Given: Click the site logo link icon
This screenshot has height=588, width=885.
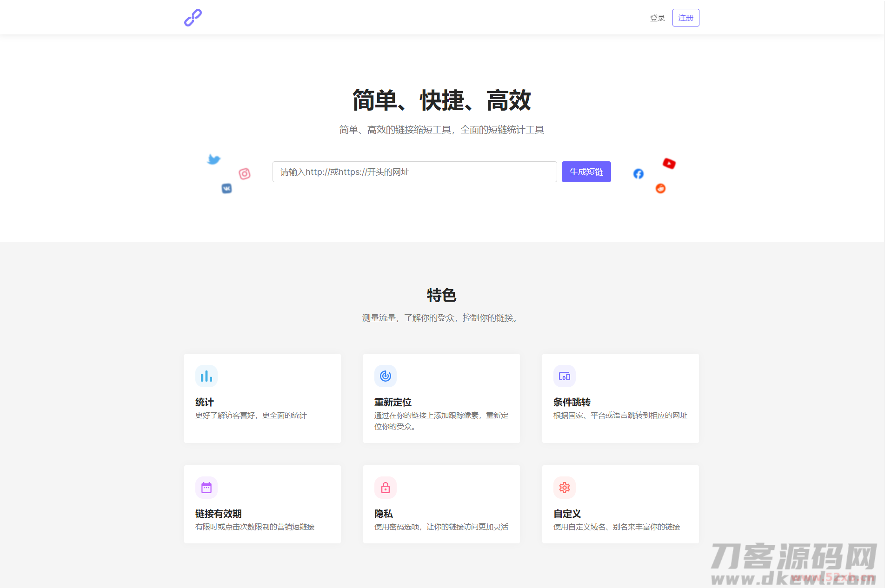Looking at the screenshot, I should tap(192, 17).
